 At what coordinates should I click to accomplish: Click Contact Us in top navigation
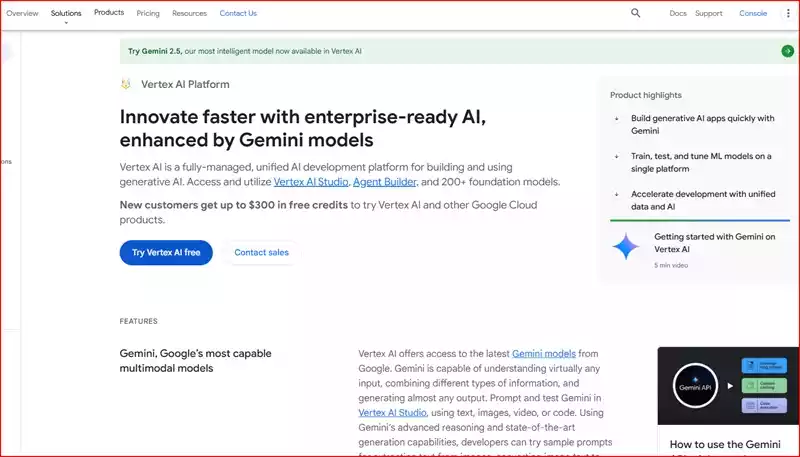[x=238, y=13]
